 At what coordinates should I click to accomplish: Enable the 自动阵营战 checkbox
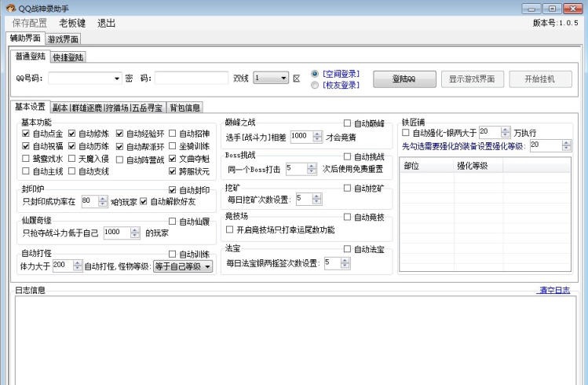tap(119, 159)
